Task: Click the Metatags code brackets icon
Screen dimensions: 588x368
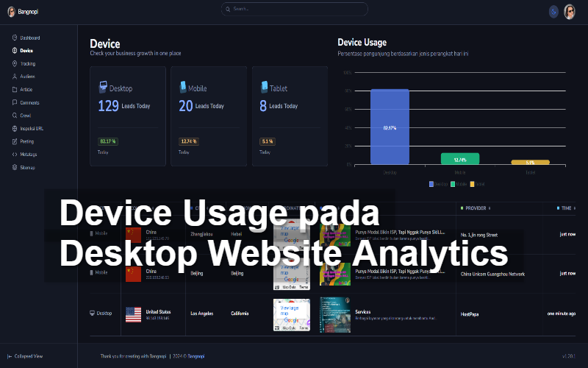Action: point(15,155)
